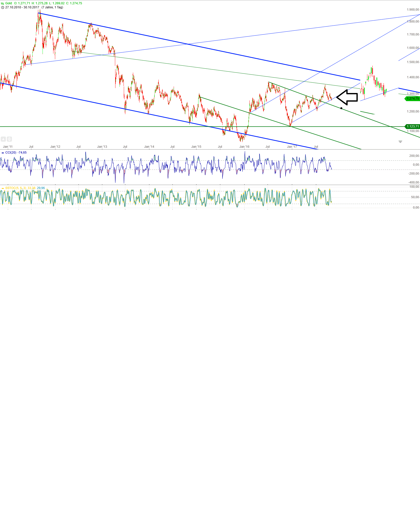This screenshot has width=420, height=519.
Task: Click the SSTOC(5, 5, 3) indicator label
Action: (x=16, y=188)
